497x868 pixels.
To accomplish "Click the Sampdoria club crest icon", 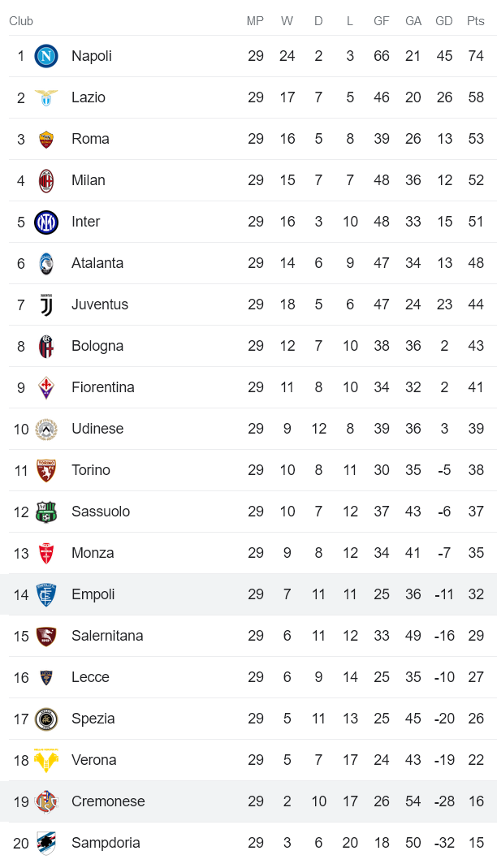I will coord(46,843).
